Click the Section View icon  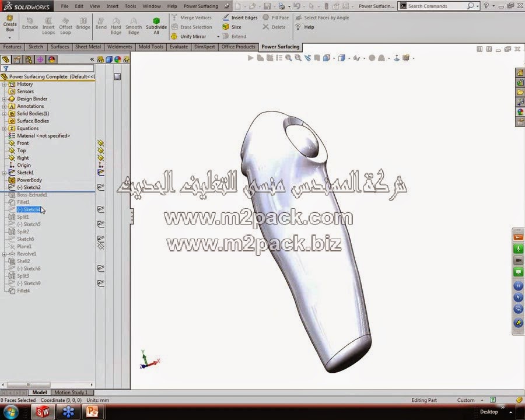pos(317,58)
